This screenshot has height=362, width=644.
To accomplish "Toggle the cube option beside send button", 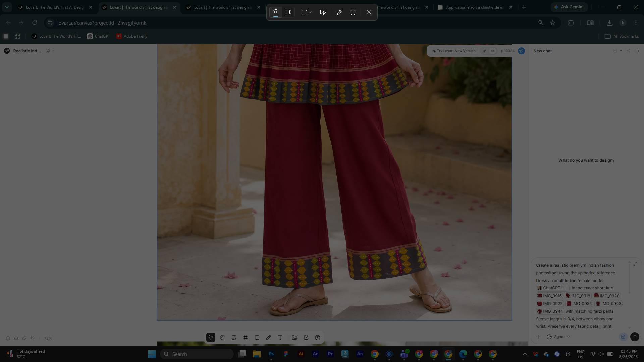I will click(x=623, y=337).
